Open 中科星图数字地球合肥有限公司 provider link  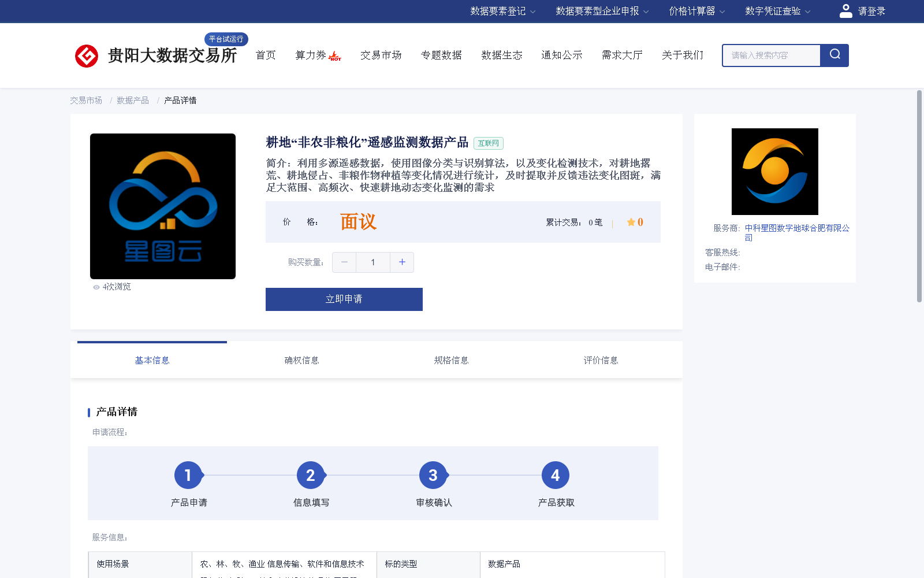797,232
